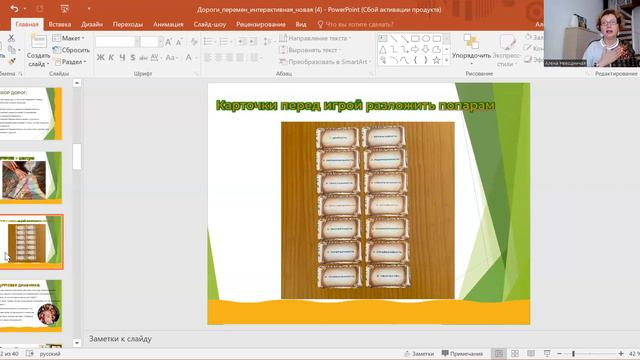Viewport: 640px width, 360px height.
Task: Toggle bold Ж formatting
Action: pyautogui.click(x=100, y=58)
